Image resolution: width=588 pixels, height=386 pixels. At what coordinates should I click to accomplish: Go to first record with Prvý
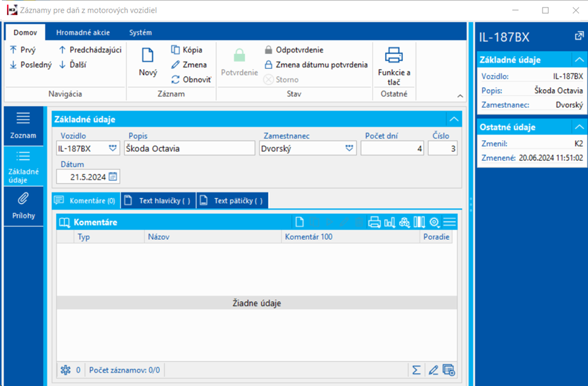(23, 49)
